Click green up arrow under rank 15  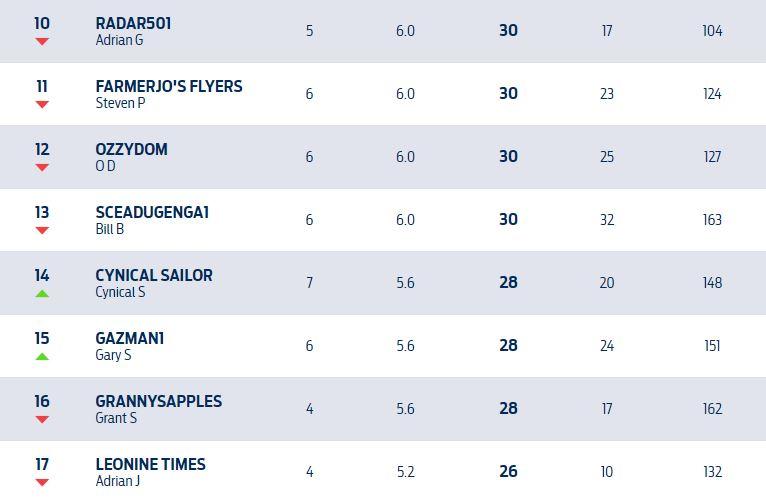tap(42, 357)
